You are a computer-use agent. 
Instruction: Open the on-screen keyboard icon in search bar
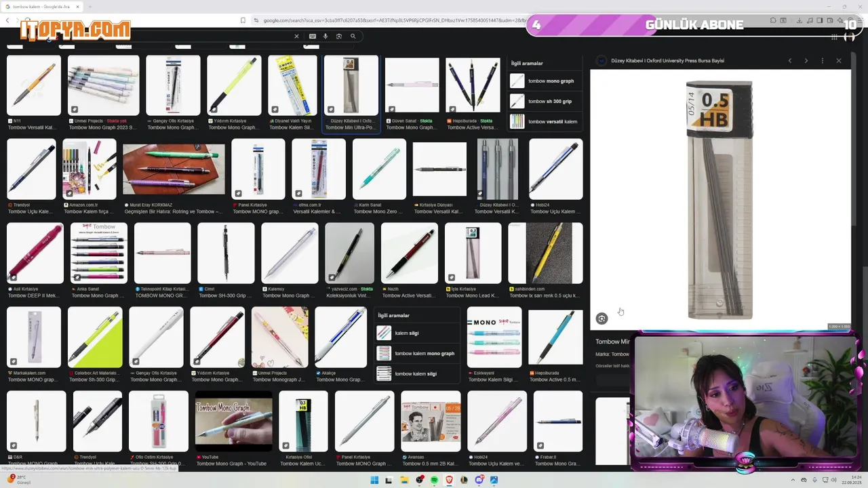(313, 37)
